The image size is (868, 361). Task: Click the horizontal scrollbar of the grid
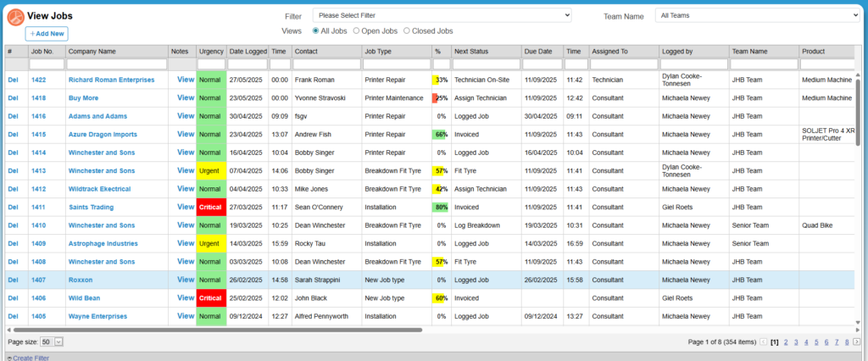coord(218,330)
